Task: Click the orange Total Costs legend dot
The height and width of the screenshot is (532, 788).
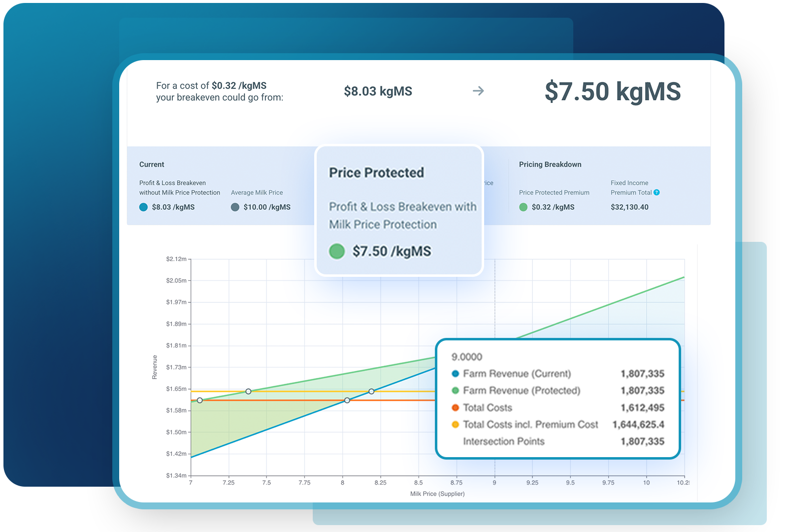Action: pos(455,407)
